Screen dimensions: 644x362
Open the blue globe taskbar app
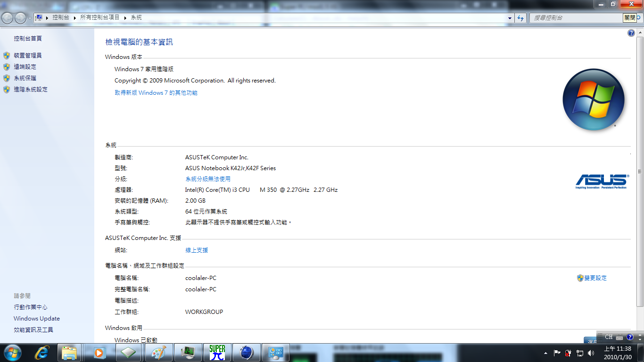(x=247, y=353)
